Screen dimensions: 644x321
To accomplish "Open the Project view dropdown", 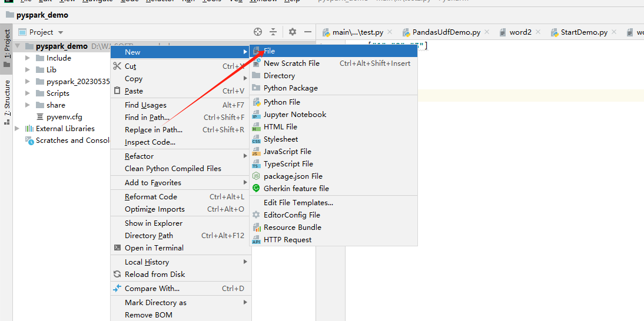I will tap(61, 32).
